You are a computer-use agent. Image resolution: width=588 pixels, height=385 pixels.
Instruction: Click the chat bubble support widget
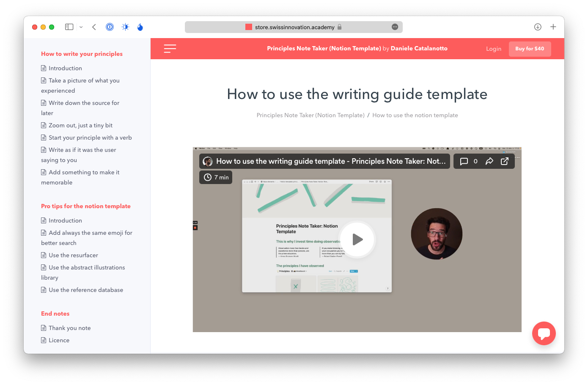544,333
